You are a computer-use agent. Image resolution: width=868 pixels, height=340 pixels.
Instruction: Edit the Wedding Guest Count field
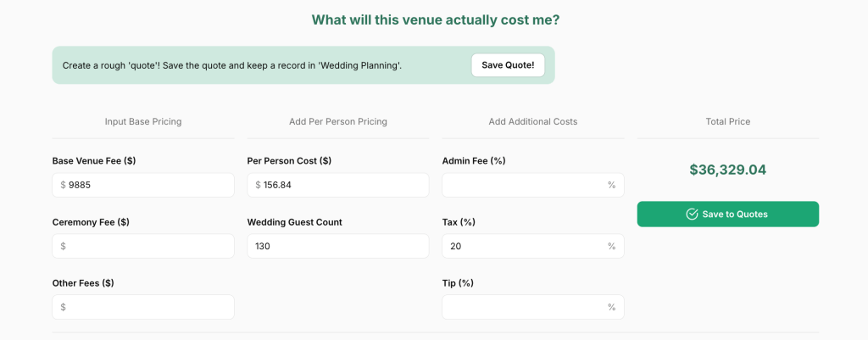point(337,246)
